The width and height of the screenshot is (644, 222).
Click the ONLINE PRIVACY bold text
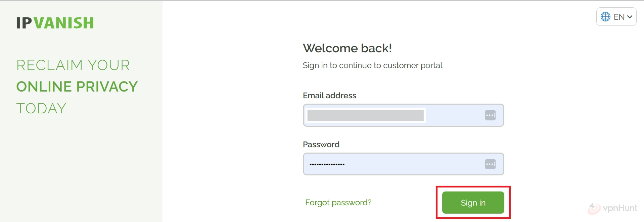[x=77, y=87]
